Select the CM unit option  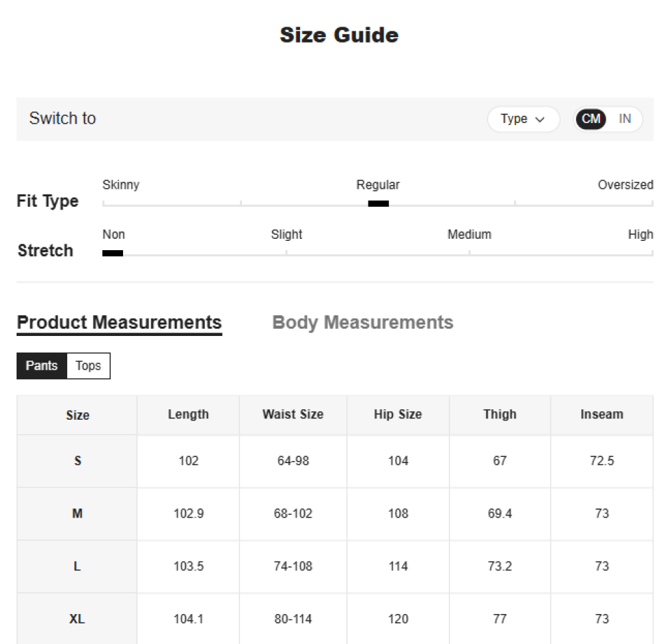591,119
